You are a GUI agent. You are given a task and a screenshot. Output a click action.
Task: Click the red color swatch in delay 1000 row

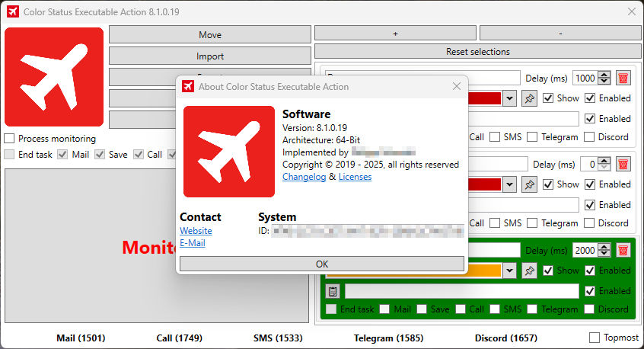pos(484,98)
